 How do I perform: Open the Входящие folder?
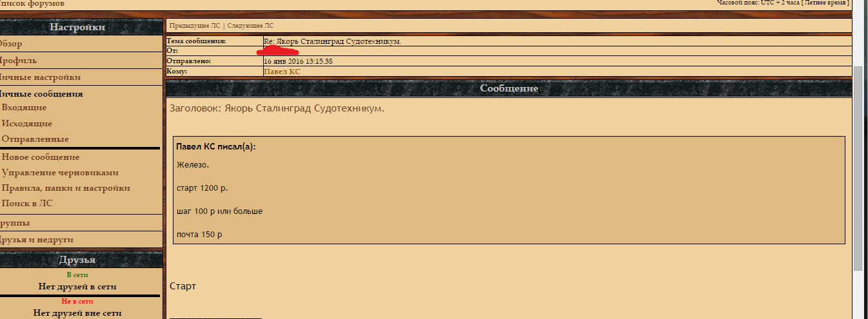point(24,108)
